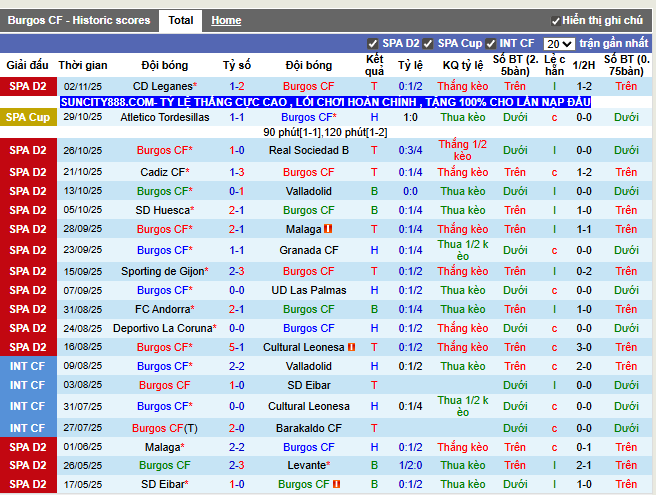The width and height of the screenshot is (656, 495).
Task: Click Malaga in the 01/06/25 row
Action: click(164, 447)
